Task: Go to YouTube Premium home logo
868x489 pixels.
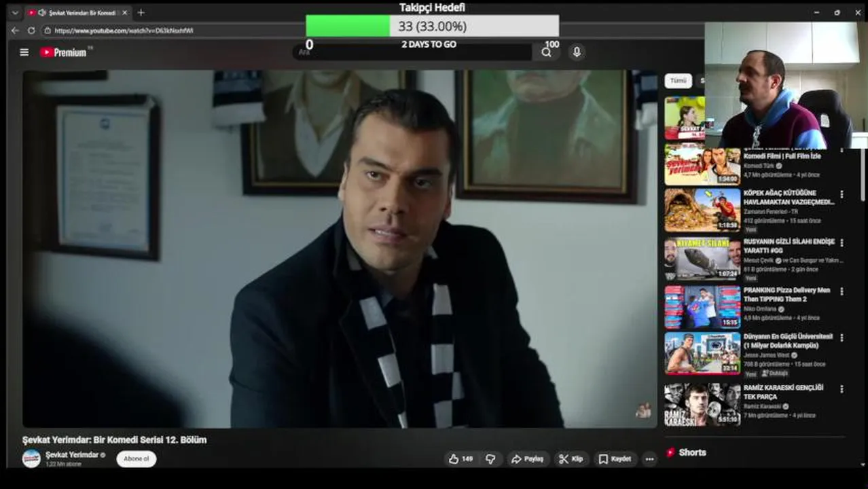Action: (x=63, y=52)
